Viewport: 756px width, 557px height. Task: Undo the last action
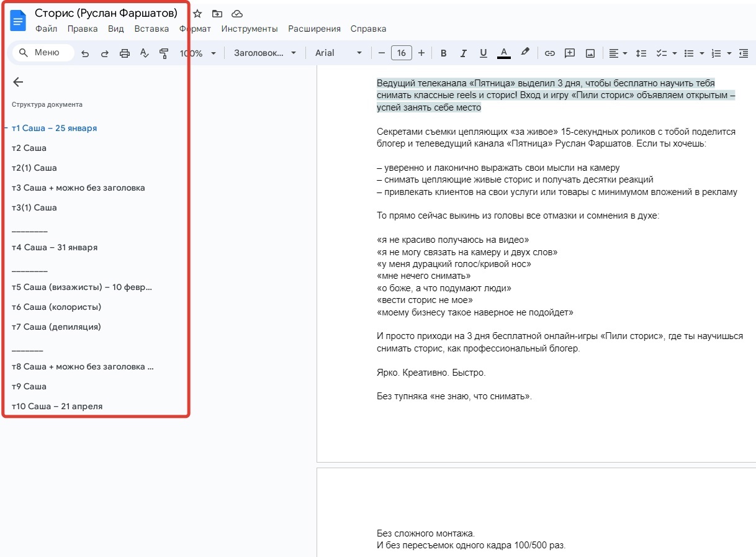[85, 53]
